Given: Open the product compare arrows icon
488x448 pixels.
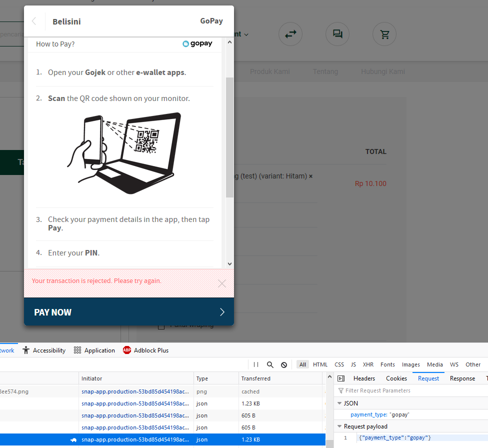Looking at the screenshot, I should 290,34.
